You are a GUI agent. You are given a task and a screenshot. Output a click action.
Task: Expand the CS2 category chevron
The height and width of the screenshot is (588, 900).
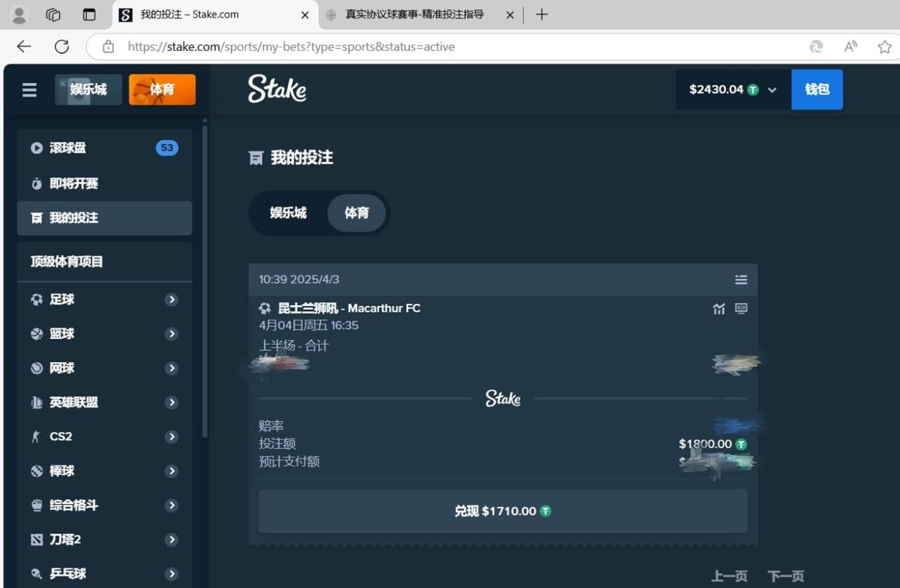172,436
